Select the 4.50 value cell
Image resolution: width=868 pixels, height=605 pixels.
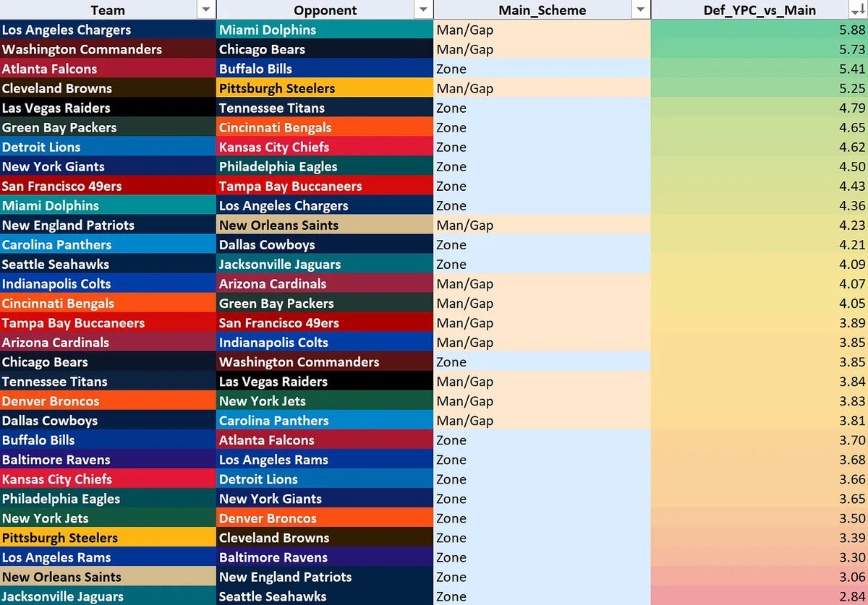click(x=759, y=167)
